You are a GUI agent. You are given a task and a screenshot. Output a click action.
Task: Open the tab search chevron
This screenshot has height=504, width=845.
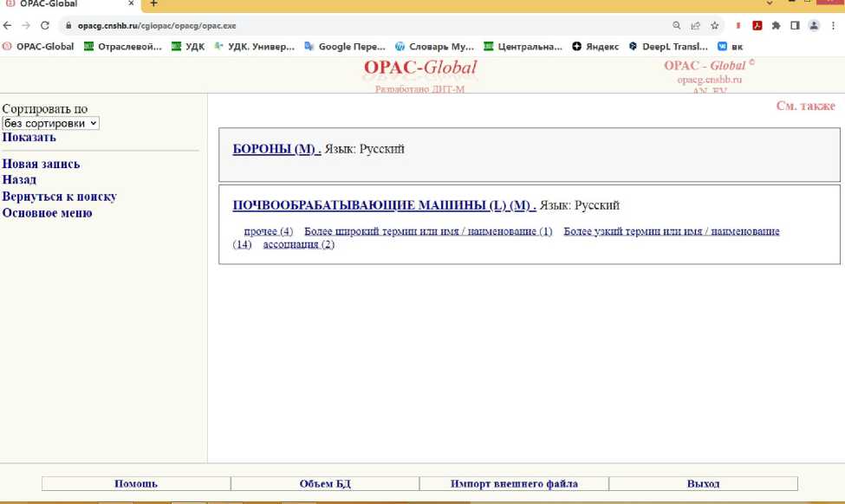click(770, 3)
